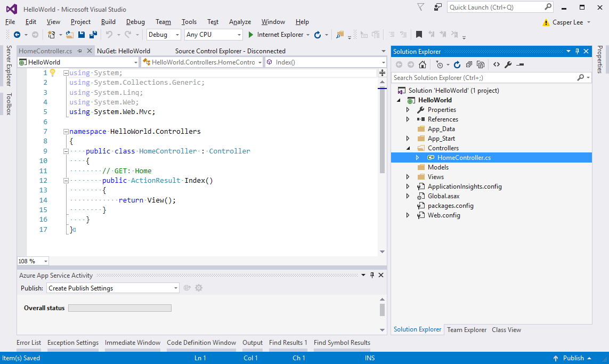Click the feedback icon beside Quick Launch
This screenshot has height=364, width=609.
438,7
